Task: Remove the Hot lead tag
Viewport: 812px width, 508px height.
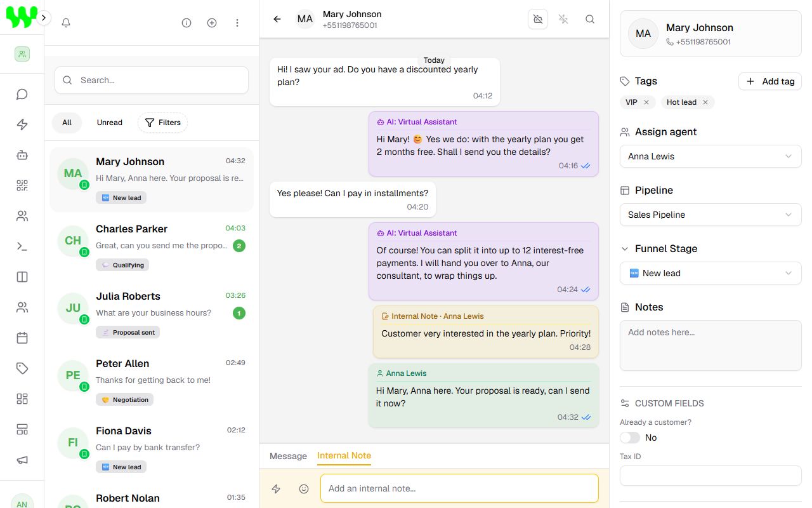Action: coord(705,102)
